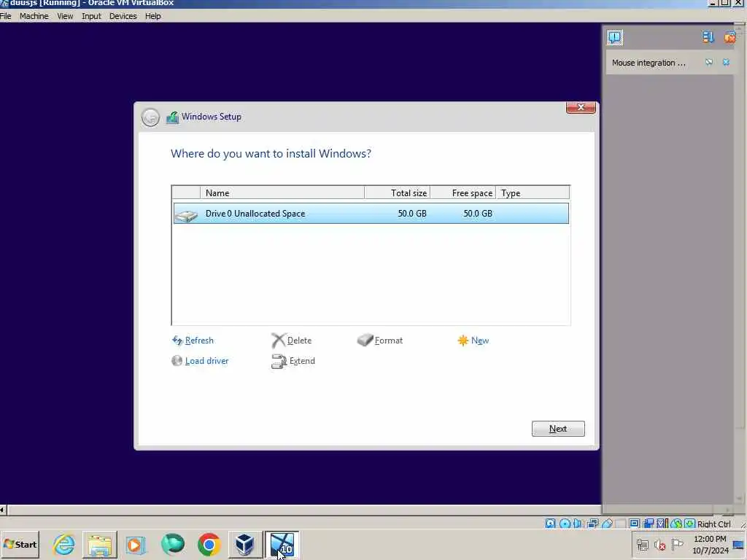
Task: Open Windows Media Player from the taskbar
Action: coord(136,544)
